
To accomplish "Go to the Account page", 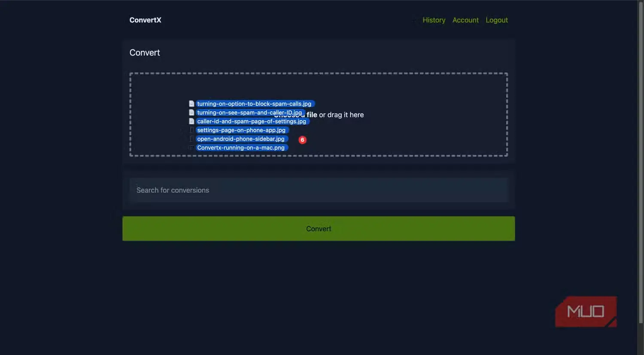I will [x=465, y=20].
